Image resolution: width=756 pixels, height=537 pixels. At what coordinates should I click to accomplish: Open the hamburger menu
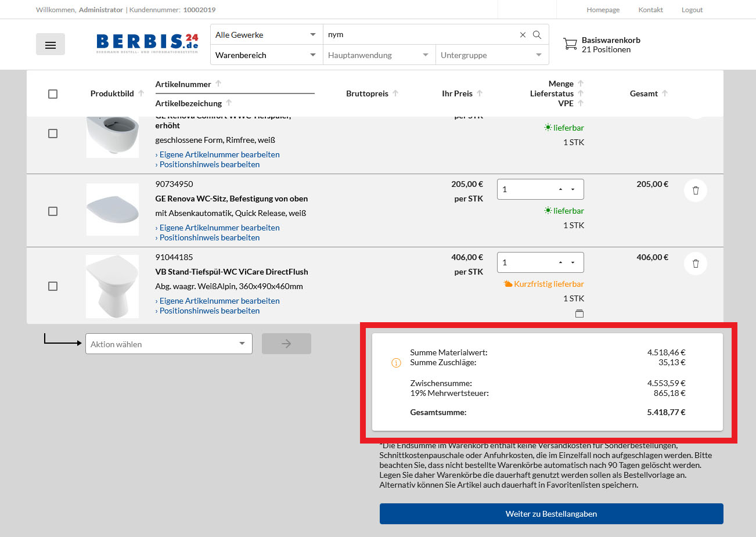pos(51,44)
